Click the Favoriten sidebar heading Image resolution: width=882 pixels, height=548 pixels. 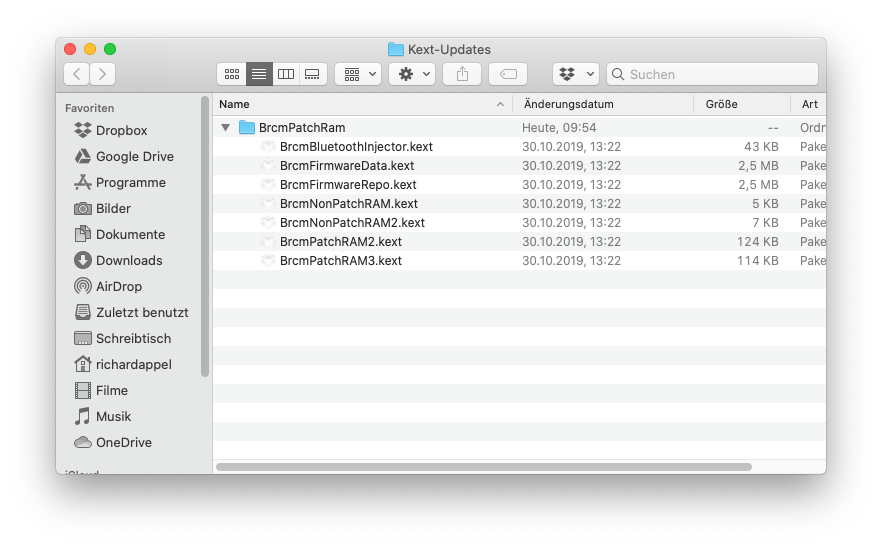(x=89, y=108)
